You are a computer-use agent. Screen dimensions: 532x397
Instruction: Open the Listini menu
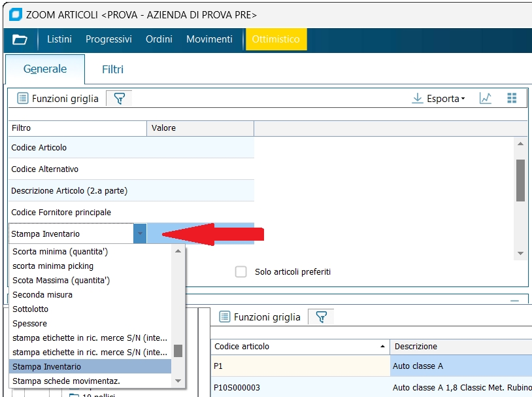59,39
